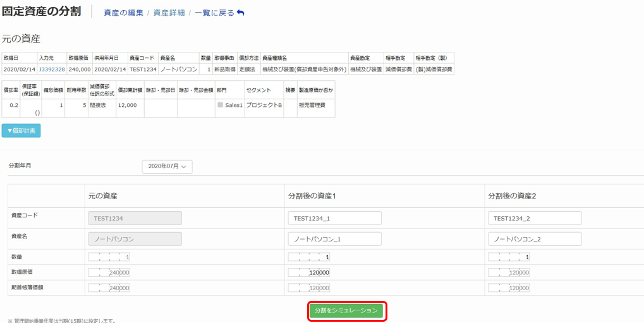Select the 240,000 acquisition cost cell
This screenshot has width=644, height=323.
click(x=80, y=70)
